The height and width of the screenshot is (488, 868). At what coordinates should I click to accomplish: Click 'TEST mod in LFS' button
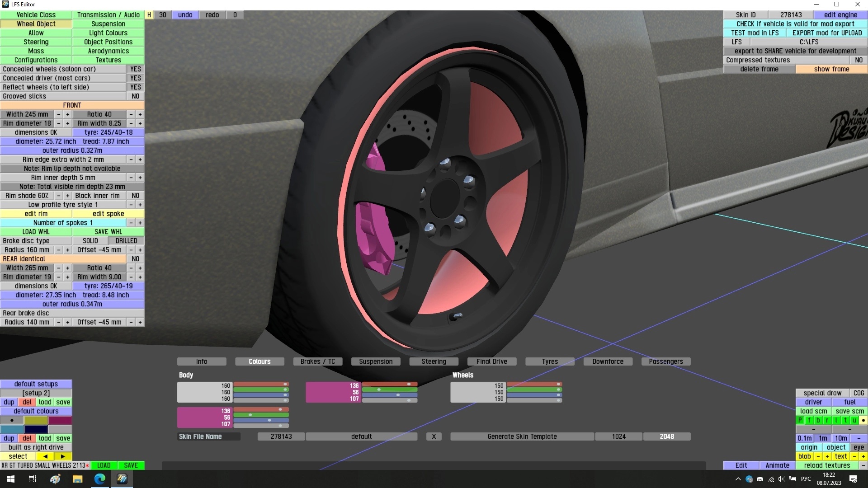point(755,33)
